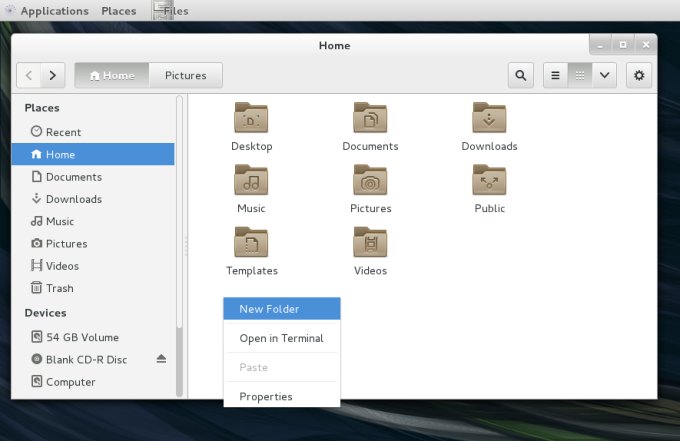Open Trash in the sidebar
Viewport: 680px width, 441px height.
click(93, 288)
